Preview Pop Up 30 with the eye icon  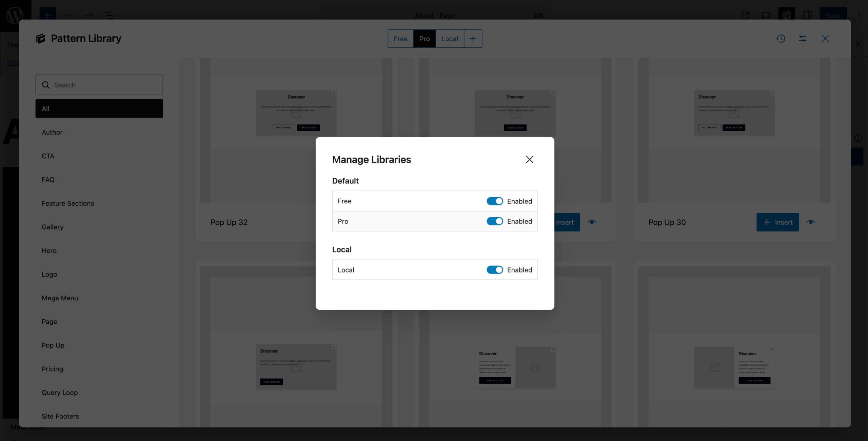(811, 222)
